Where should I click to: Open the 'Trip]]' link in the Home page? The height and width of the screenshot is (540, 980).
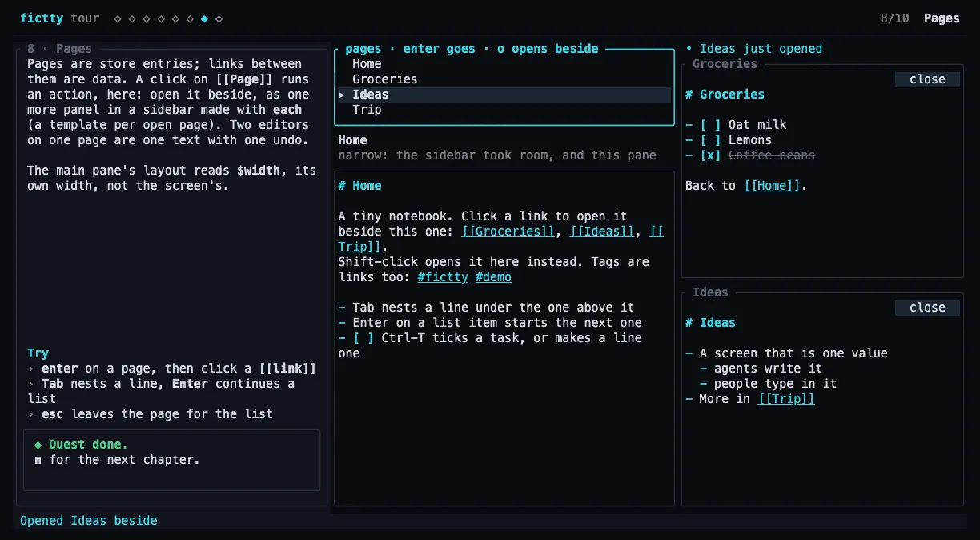tap(359, 247)
